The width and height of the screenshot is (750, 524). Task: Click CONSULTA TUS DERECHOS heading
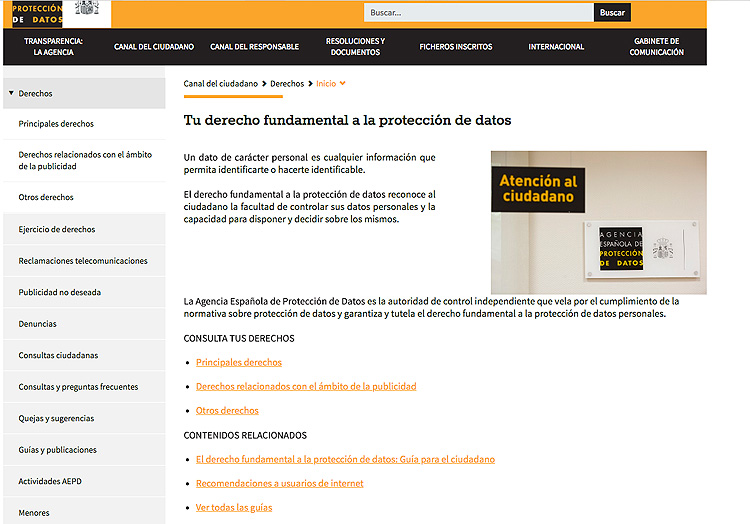[x=239, y=338]
